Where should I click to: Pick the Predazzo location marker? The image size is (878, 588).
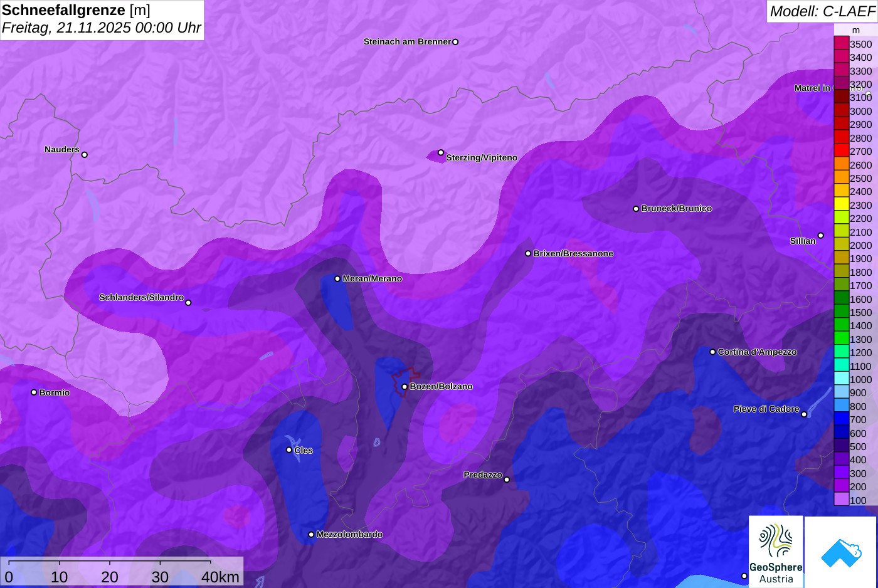(x=507, y=480)
